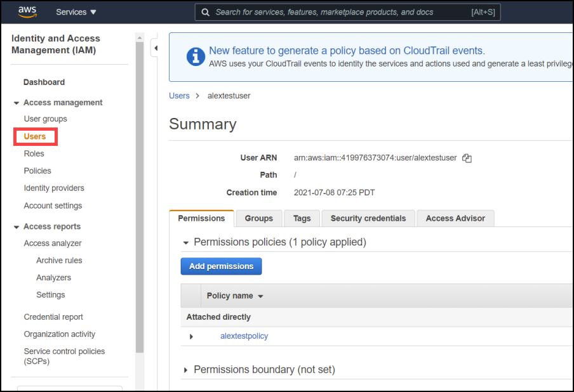Click the sidebar vertical scrollbar
574x392 pixels.
140,197
